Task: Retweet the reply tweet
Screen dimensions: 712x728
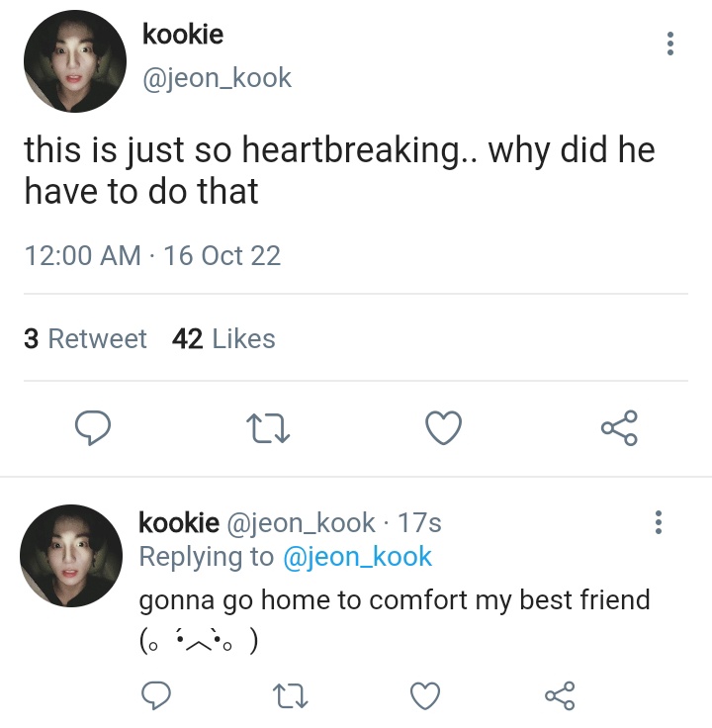Action: [x=290, y=695]
